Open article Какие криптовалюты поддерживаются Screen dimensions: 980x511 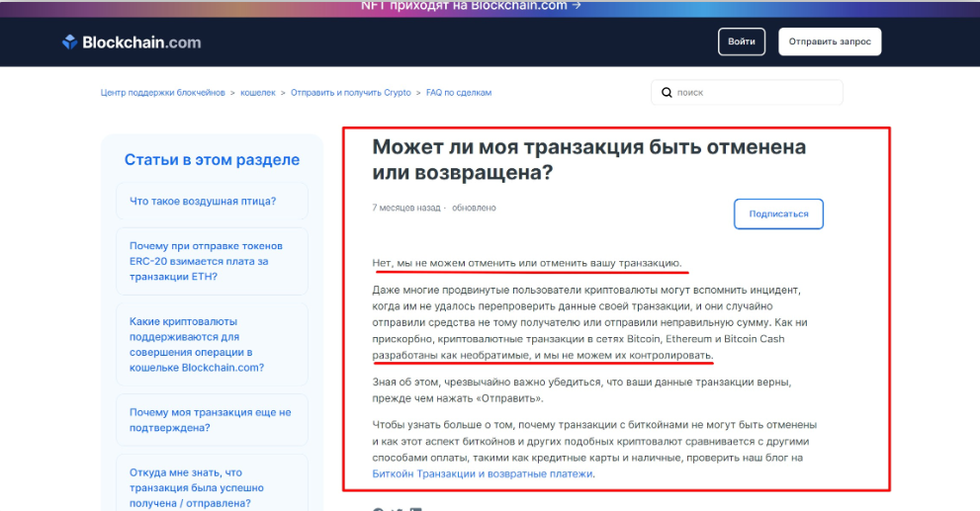coord(212,344)
